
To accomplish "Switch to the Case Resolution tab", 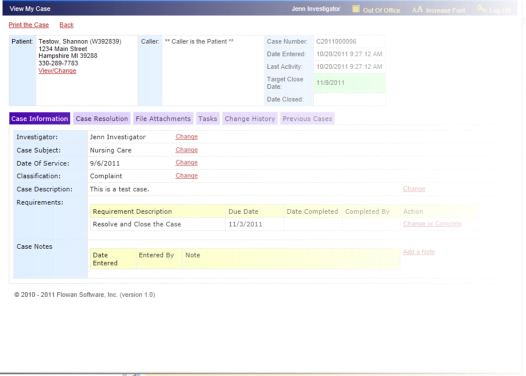I will pyautogui.click(x=102, y=118).
